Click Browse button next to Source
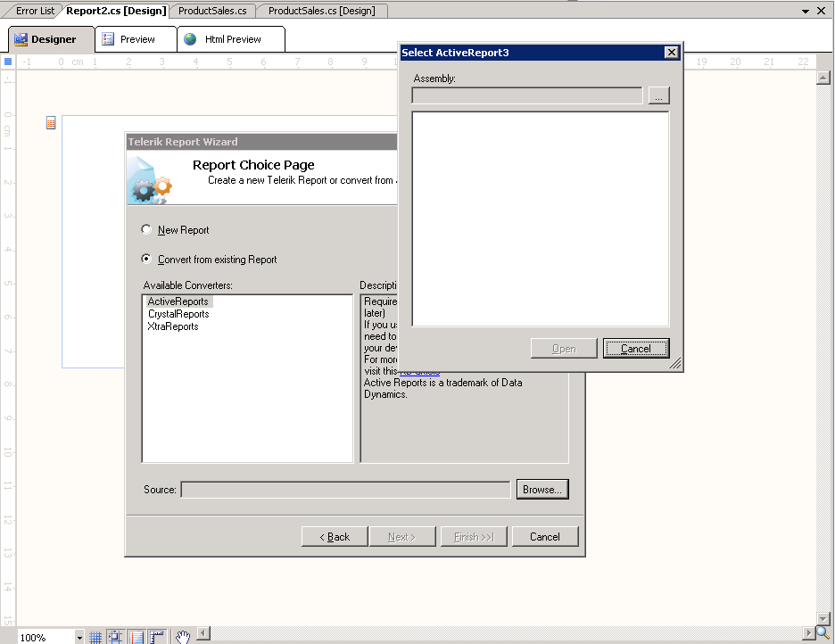Image resolution: width=835 pixels, height=644 pixels. click(542, 490)
